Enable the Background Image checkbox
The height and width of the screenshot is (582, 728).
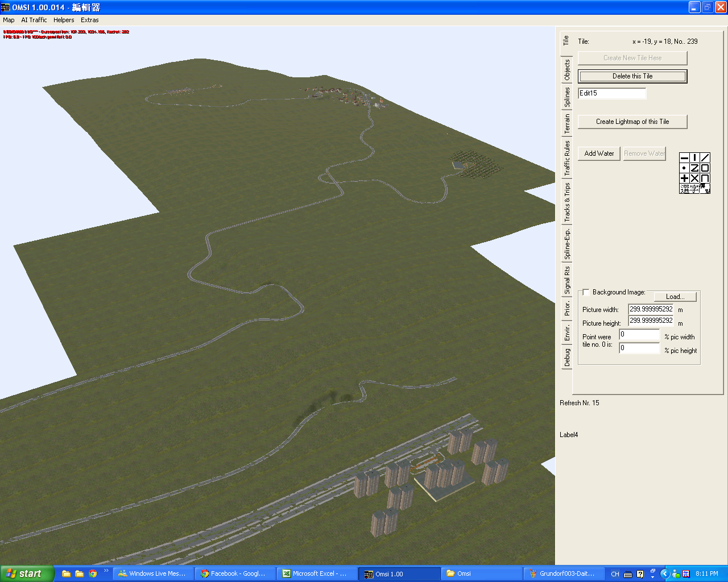586,292
